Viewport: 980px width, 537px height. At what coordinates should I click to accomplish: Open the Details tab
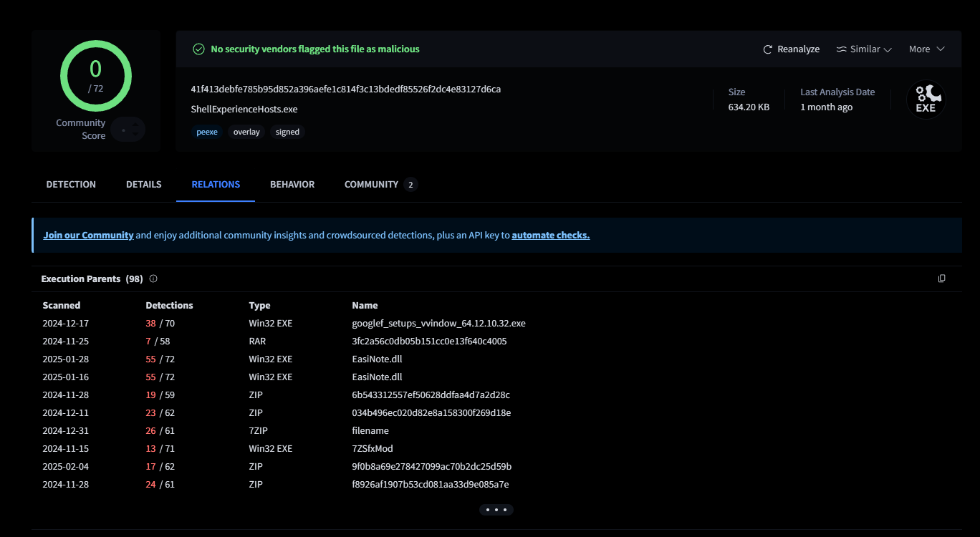click(143, 185)
